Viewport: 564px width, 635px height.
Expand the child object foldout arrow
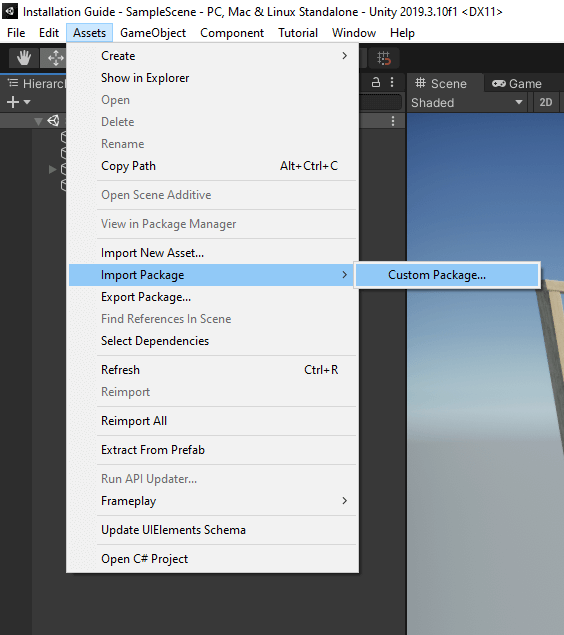click(x=52, y=169)
